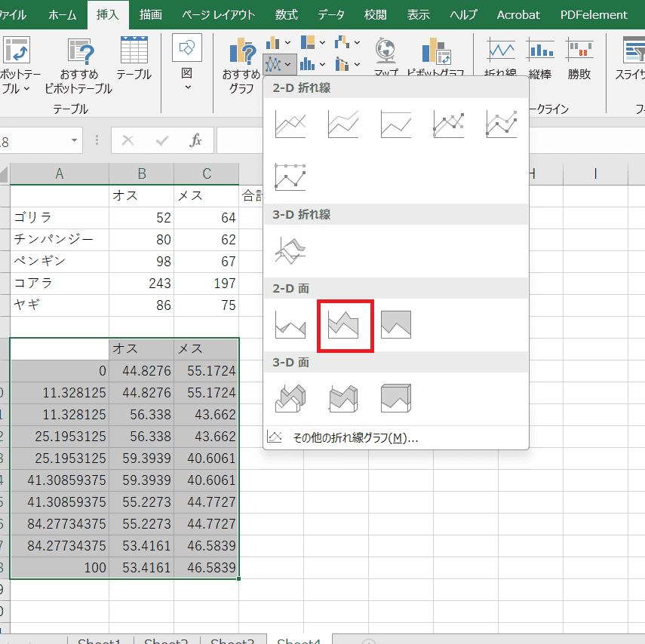
Task: Insert a table with テーブル icon
Action: [134, 58]
